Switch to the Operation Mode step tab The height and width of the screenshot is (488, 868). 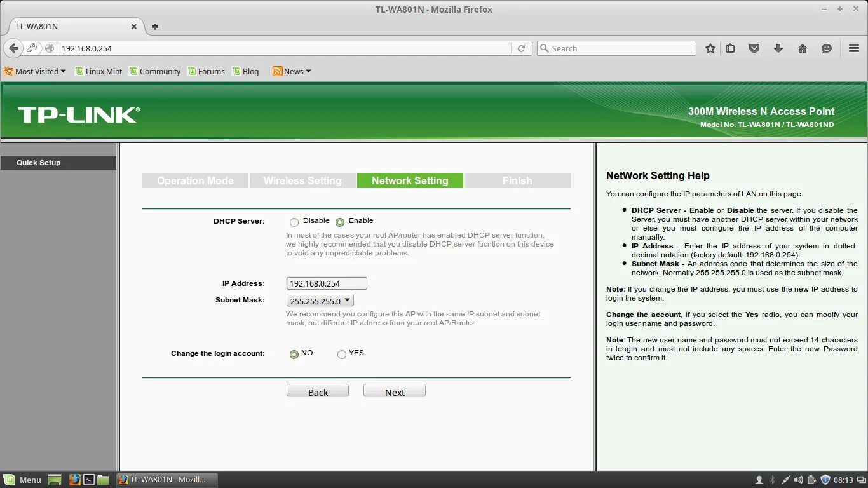[x=195, y=180]
